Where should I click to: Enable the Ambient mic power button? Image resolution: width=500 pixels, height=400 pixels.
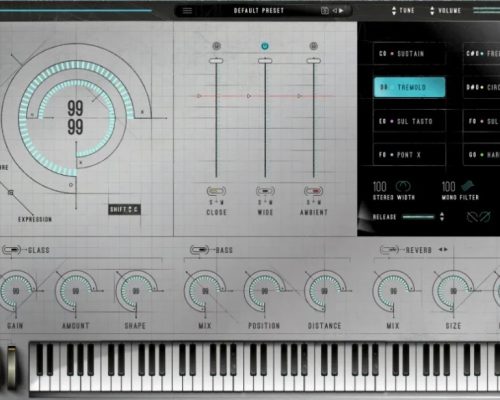pos(313,46)
